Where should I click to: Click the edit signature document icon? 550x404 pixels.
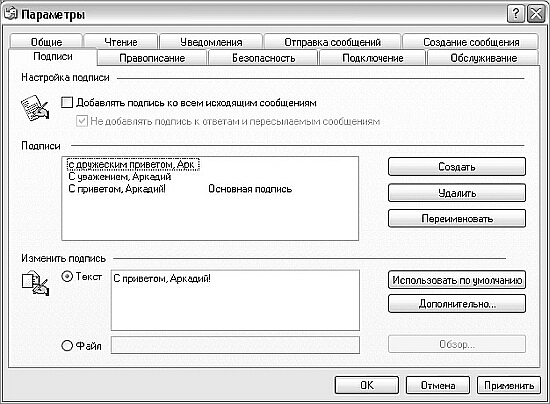(x=35, y=283)
